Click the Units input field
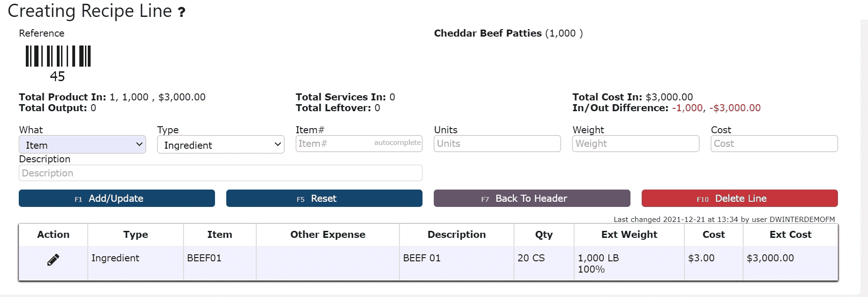Screen dimensions: 868x297 pos(497,144)
